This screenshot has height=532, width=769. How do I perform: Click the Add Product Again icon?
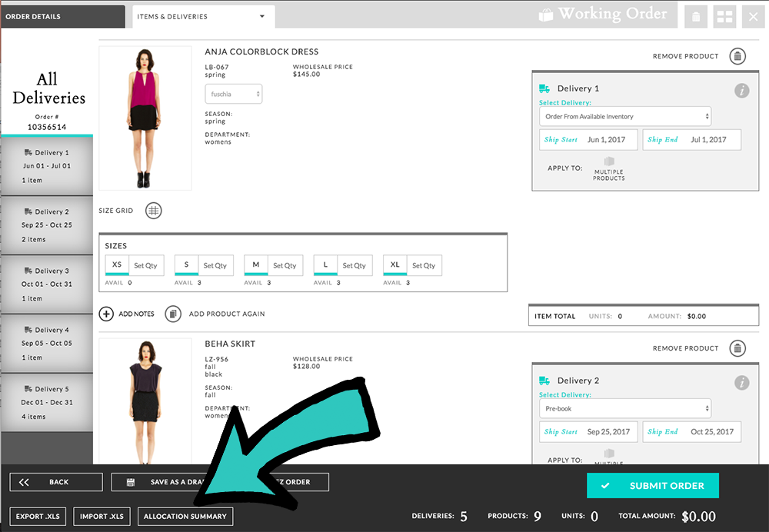click(x=172, y=314)
